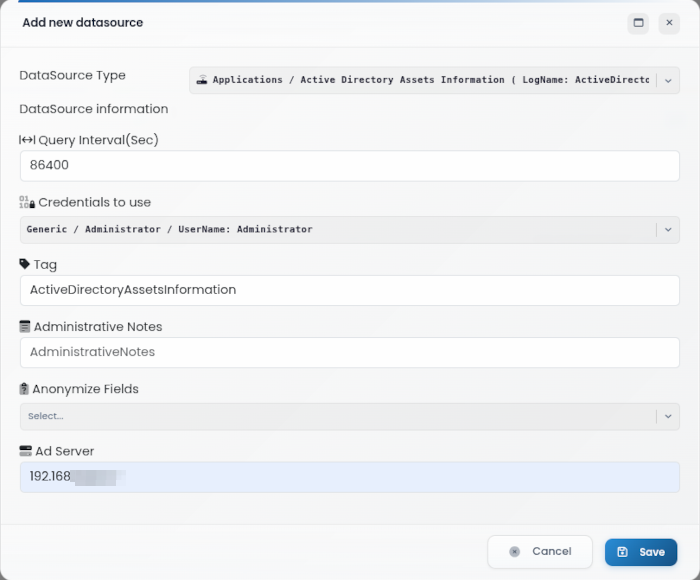The image size is (700, 580).
Task: Open the Credentials to use dropdown
Action: [350, 230]
